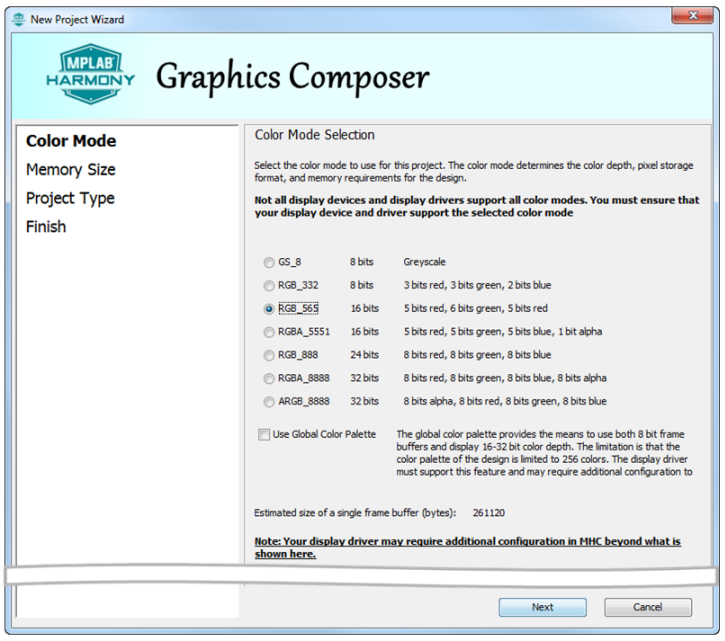Click the bold display driver warning text
The width and height of the screenshot is (725, 641).
point(477,206)
